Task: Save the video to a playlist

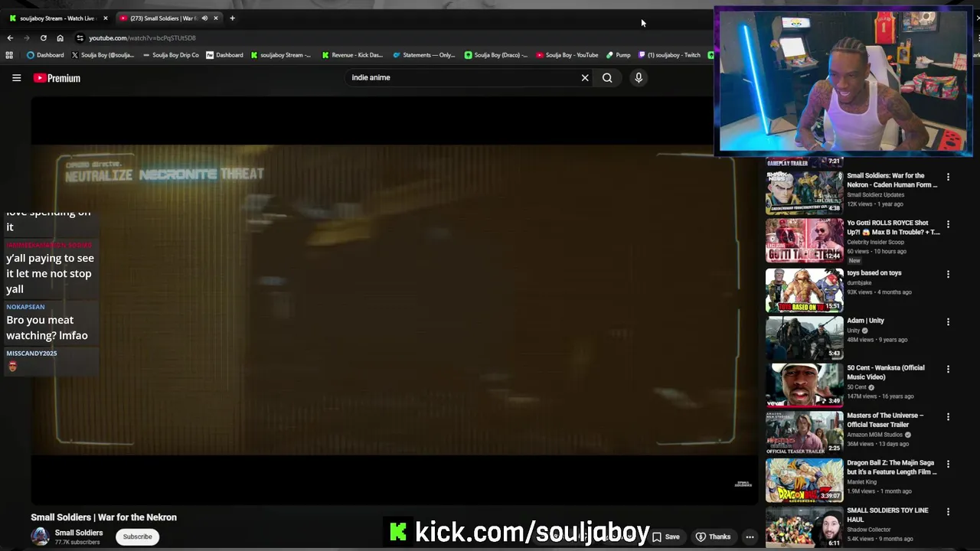Action: 668,536
